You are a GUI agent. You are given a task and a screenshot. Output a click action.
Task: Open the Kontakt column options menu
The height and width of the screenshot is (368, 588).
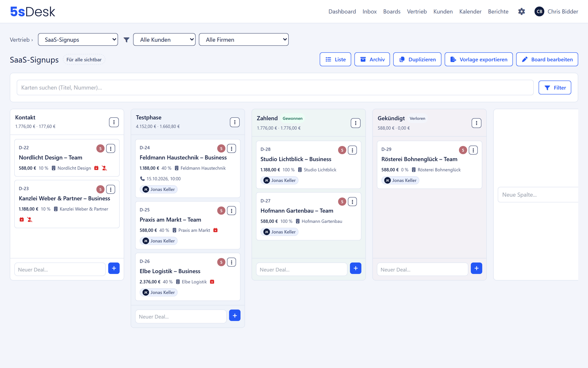(114, 122)
